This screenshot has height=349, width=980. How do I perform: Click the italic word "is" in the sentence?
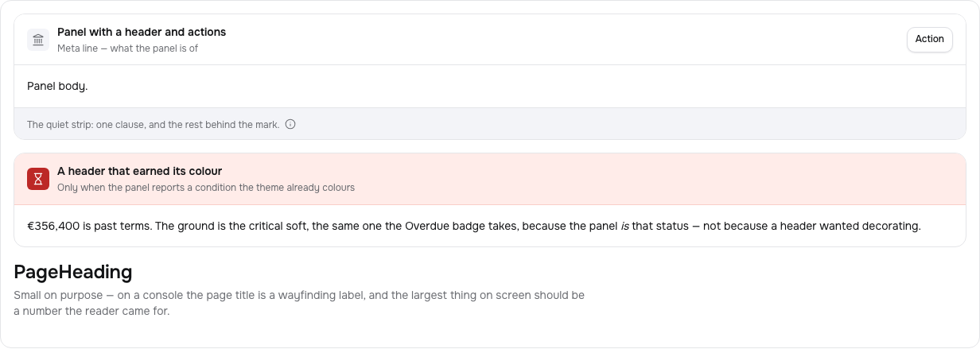624,226
